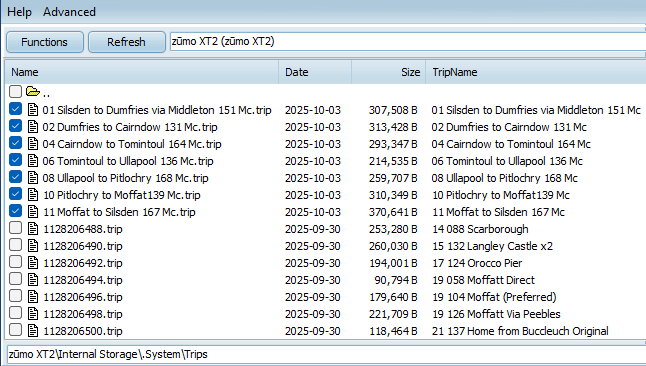The height and width of the screenshot is (366, 646).
Task: Select file name 08 Ullapool to Pitlochry 168 Mc.trip
Action: coord(125,178)
